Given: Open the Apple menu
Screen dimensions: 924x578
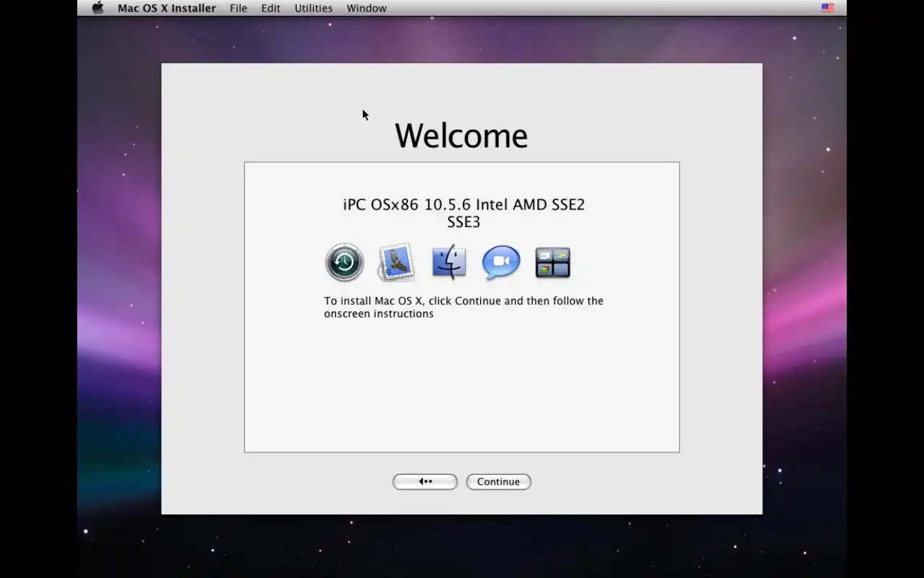Looking at the screenshot, I should coord(98,8).
